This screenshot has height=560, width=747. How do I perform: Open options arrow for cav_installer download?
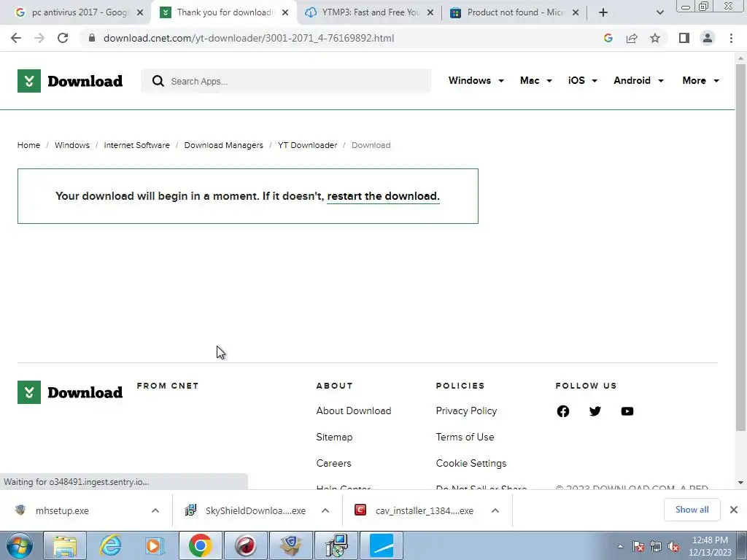tap(495, 510)
